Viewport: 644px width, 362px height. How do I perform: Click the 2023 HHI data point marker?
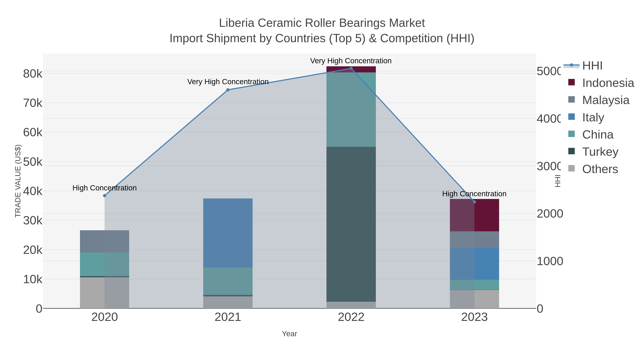[474, 202]
